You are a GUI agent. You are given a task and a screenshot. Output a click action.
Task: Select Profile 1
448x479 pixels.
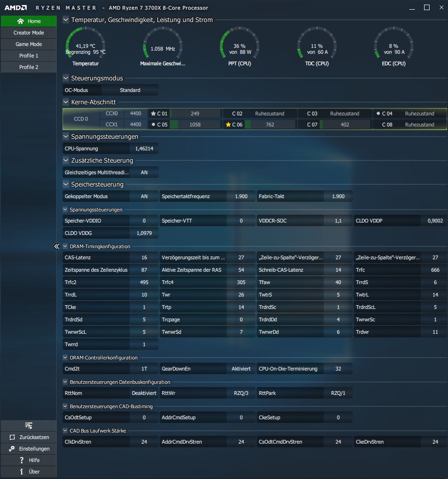29,56
